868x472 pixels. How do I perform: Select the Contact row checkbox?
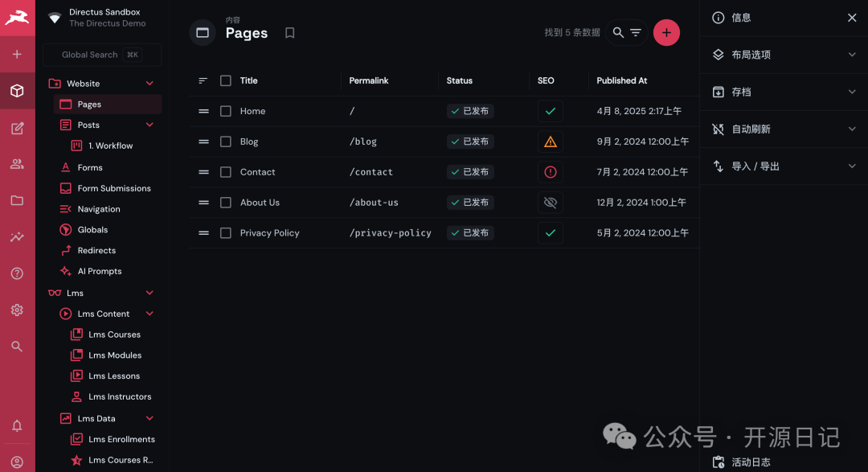coord(226,172)
